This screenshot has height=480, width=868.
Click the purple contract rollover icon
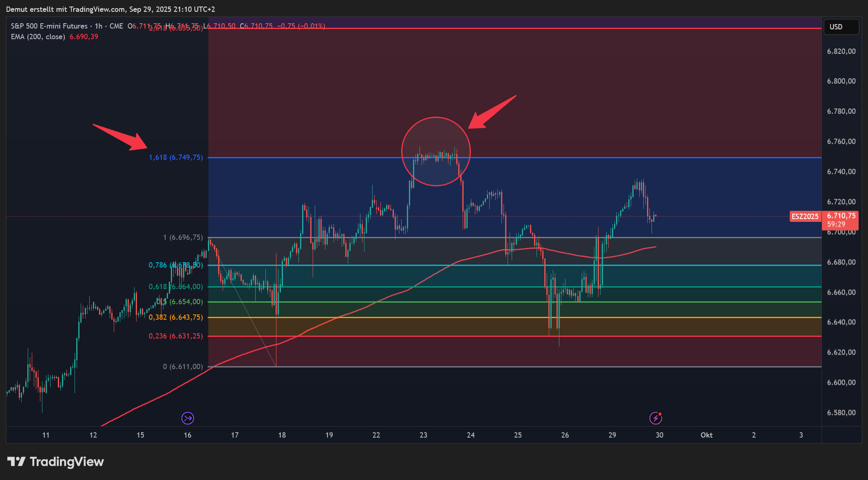tap(188, 418)
